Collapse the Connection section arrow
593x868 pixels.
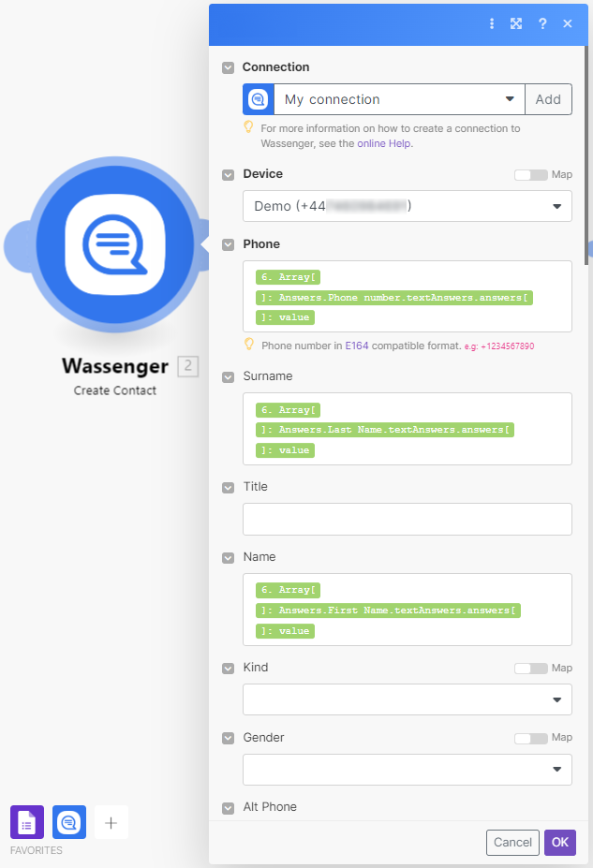pos(229,67)
